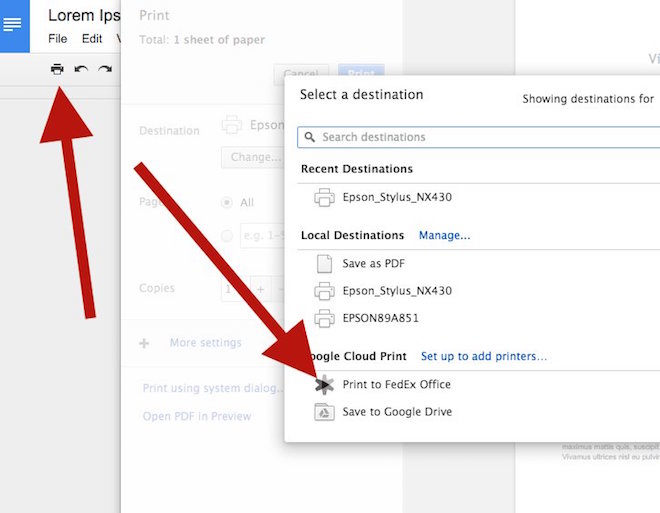
Task: Click the Change... destination button
Action: (x=253, y=157)
